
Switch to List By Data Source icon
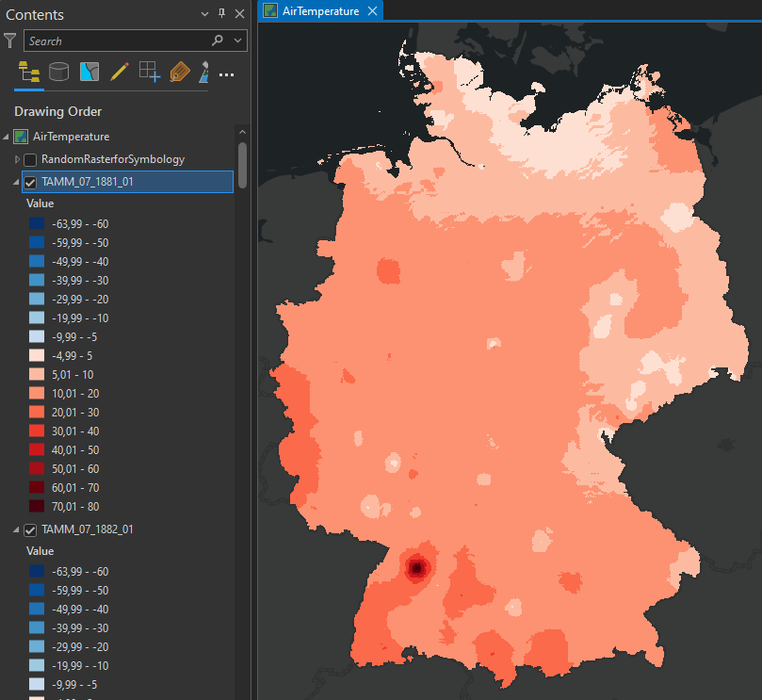[x=59, y=72]
